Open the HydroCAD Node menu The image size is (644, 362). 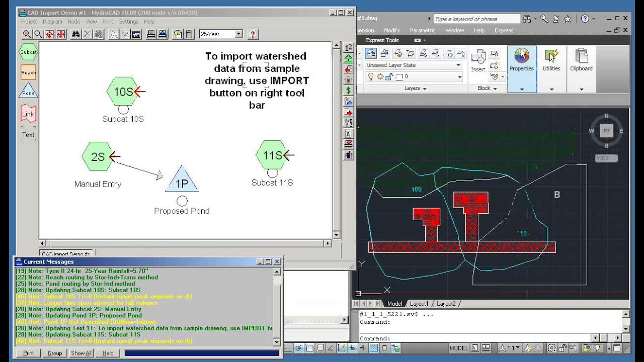pos(74,22)
